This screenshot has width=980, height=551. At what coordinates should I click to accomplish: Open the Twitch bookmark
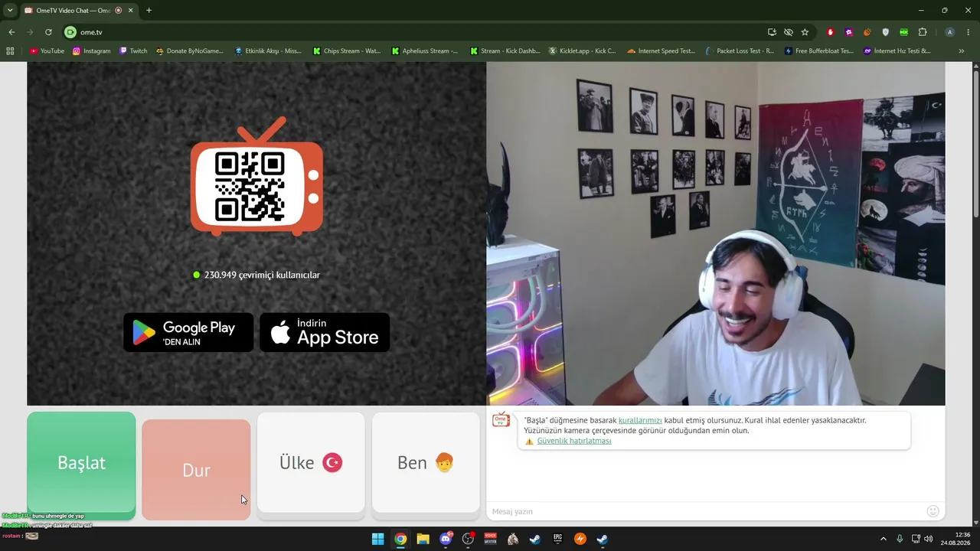[x=133, y=51]
